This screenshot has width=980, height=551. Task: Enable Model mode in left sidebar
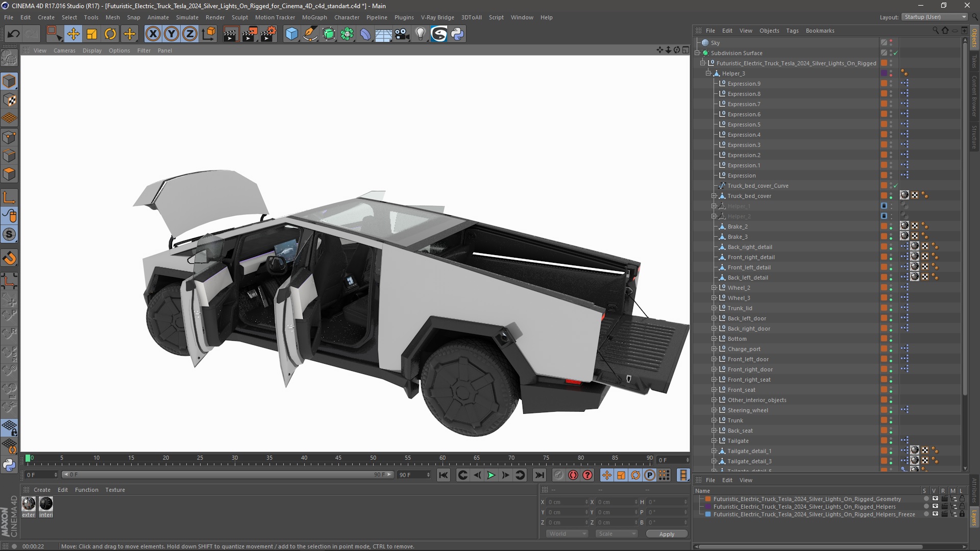coord(9,81)
